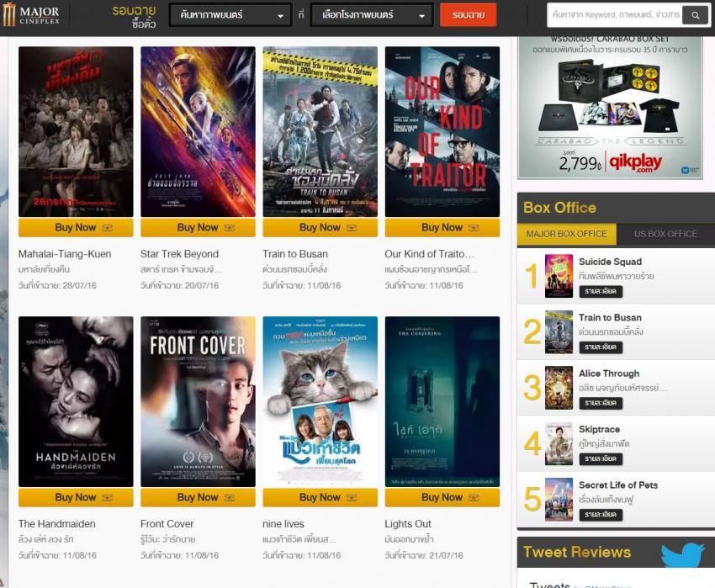Click Train to Busan title under poster
Image resolution: width=715 pixels, height=588 pixels.
295,254
